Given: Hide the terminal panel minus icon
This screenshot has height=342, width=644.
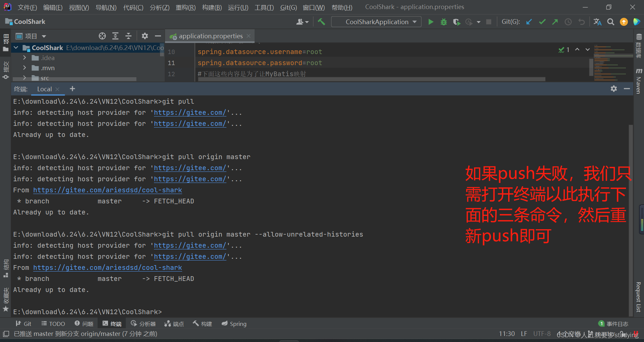Looking at the screenshot, I should click(627, 89).
